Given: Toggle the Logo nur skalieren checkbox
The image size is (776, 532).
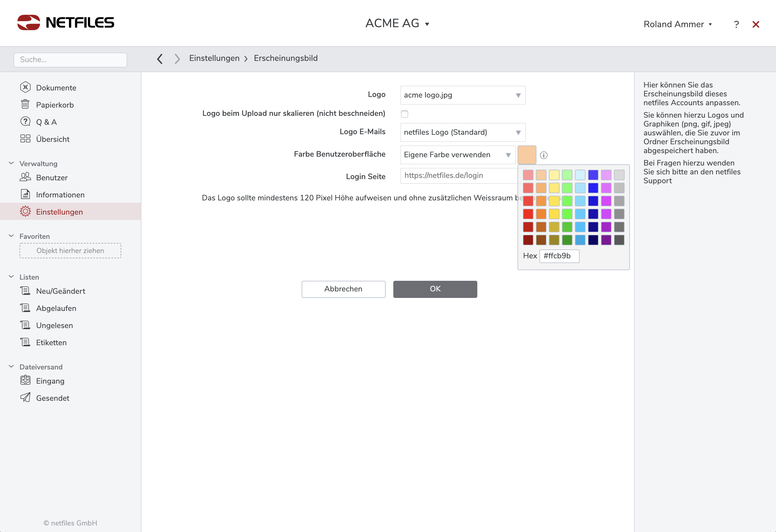Looking at the screenshot, I should point(404,114).
